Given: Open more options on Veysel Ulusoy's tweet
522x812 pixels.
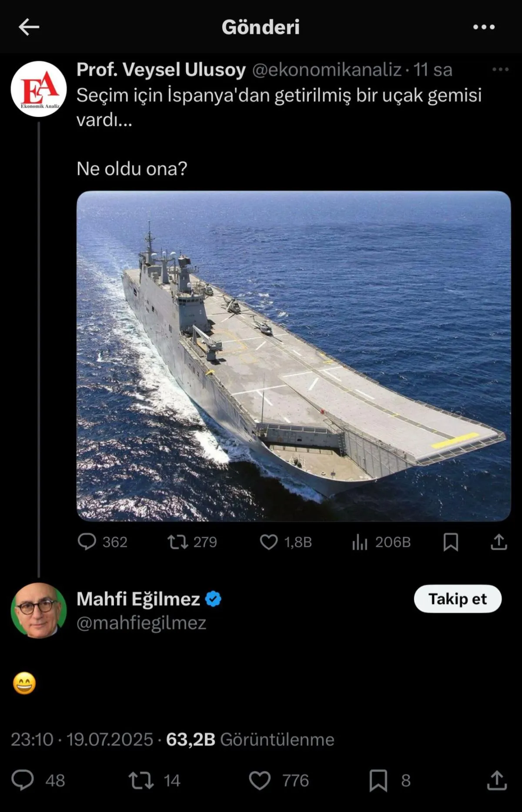Looking at the screenshot, I should tap(500, 70).
